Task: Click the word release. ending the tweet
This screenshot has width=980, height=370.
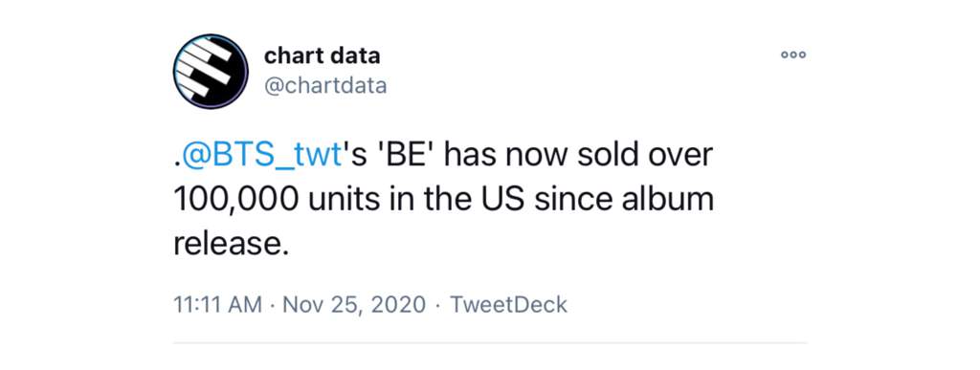Action: 232,244
